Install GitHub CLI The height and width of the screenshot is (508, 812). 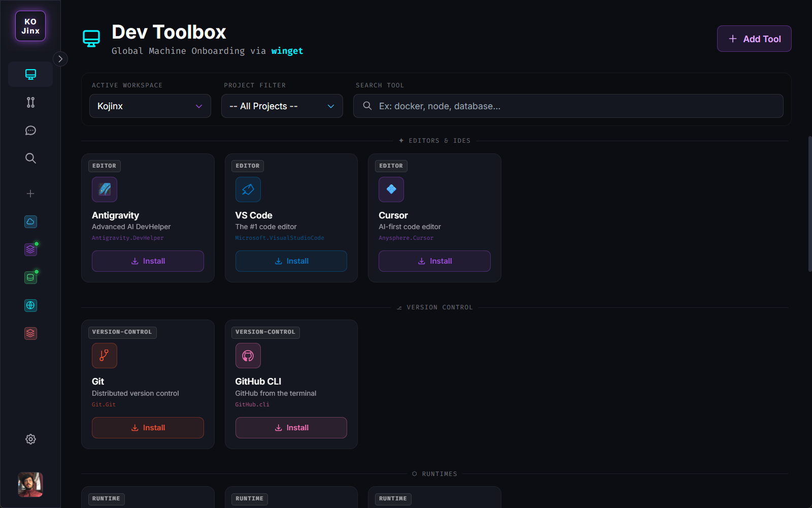click(x=291, y=428)
